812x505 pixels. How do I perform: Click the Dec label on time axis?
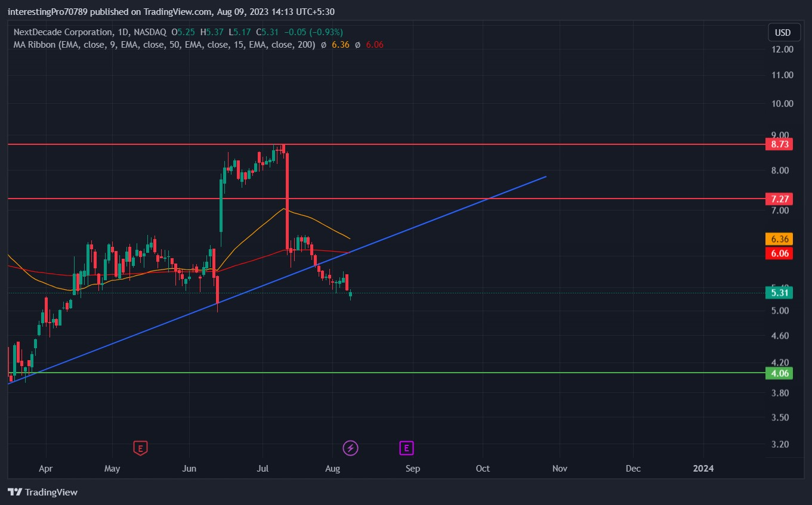pyautogui.click(x=633, y=469)
